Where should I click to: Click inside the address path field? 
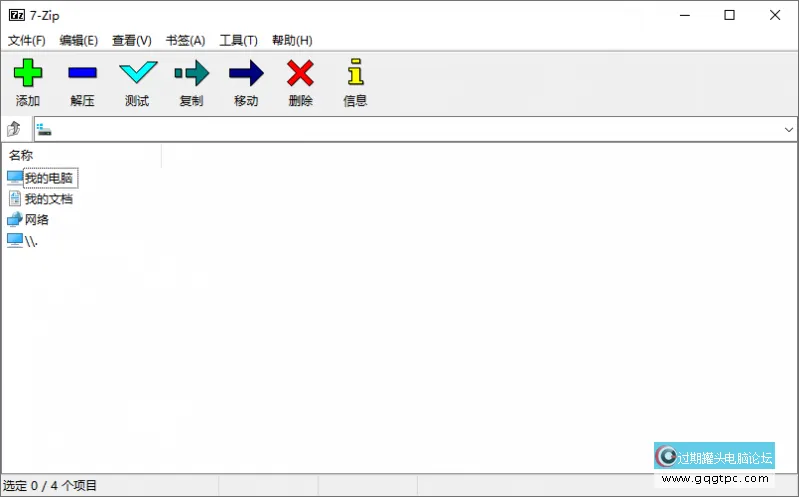point(415,129)
